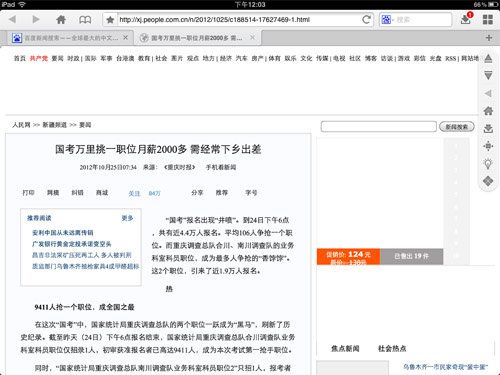Open 汽车 in top navigation
500x375 pixels.
point(241,58)
